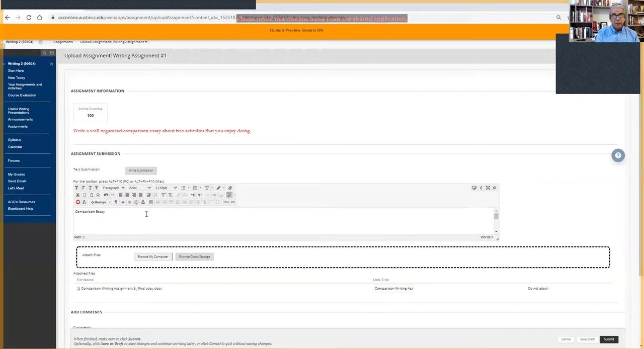Viewport: 644px width, 349px height.
Task: Insert a blockquote
Action: (123, 202)
